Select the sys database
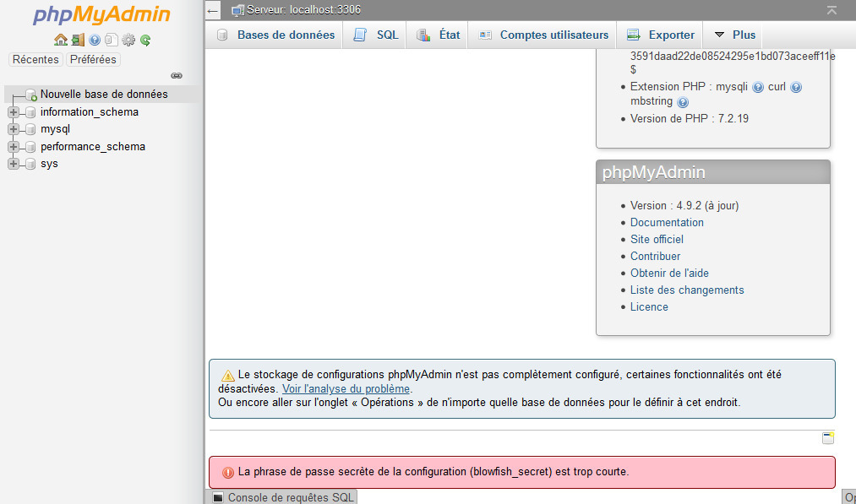Viewport: 856px width, 504px height. coord(49,164)
